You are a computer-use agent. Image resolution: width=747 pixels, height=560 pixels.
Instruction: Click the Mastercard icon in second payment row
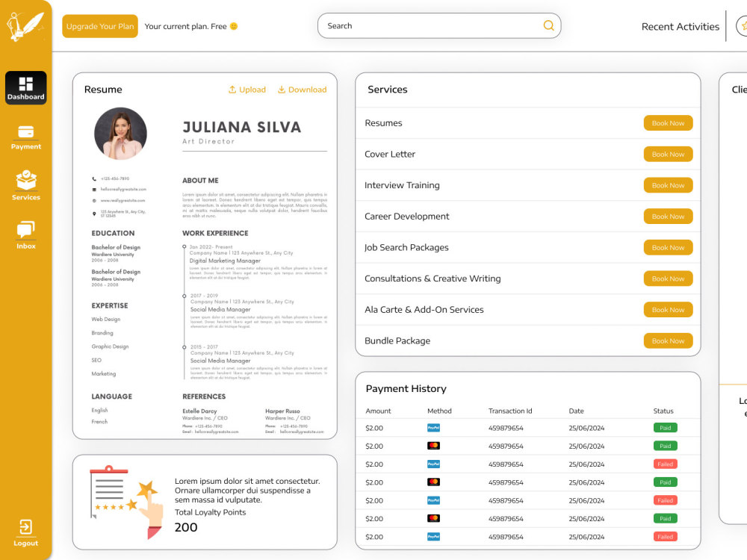(x=433, y=446)
